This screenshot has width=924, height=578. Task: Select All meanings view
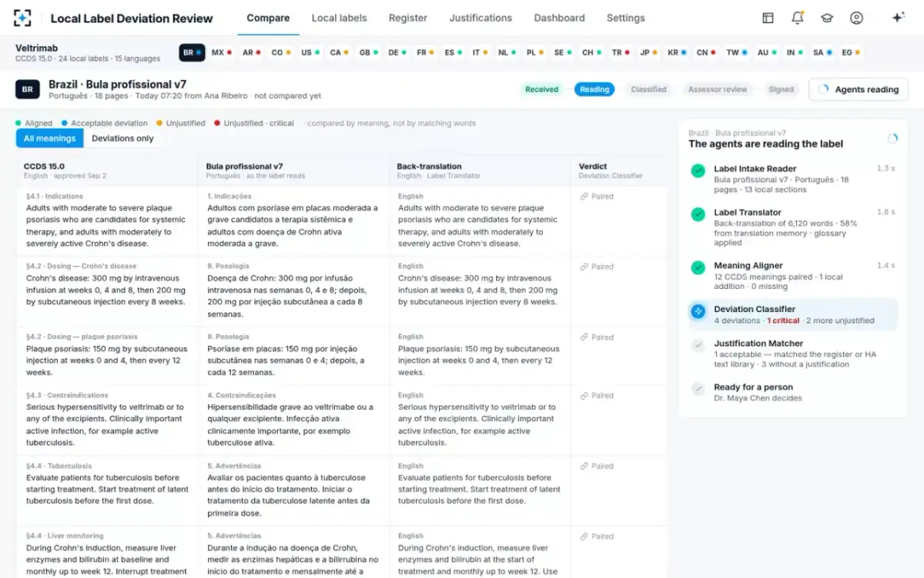49,139
